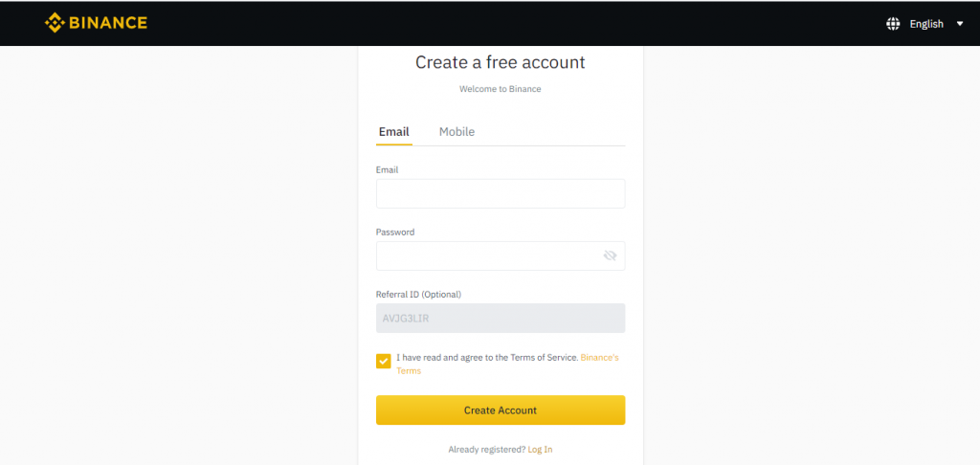Toggle password visibility with the eye icon
Viewport: 980px width, 465px height.
pos(610,255)
